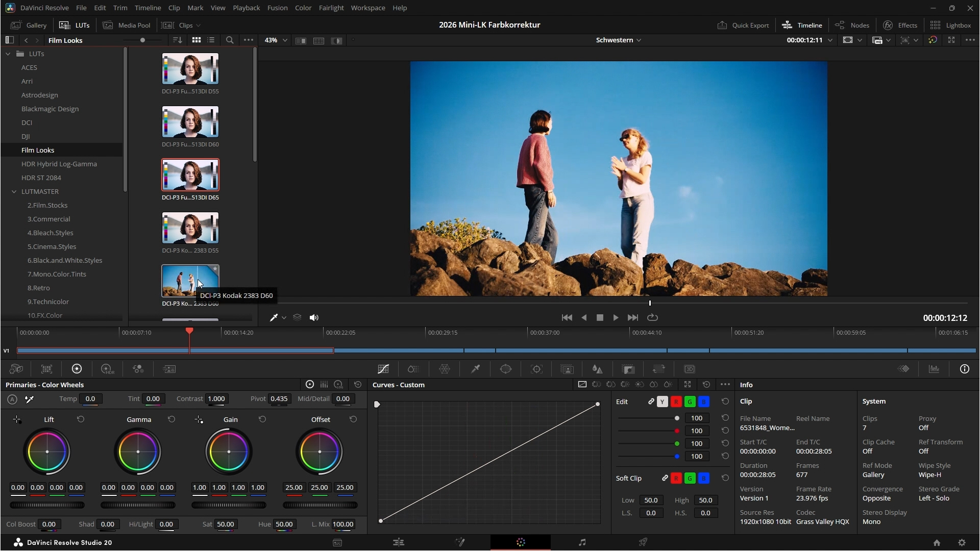Image resolution: width=980 pixels, height=551 pixels.
Task: Collapse the LUTMASTER folder
Action: tap(14, 191)
